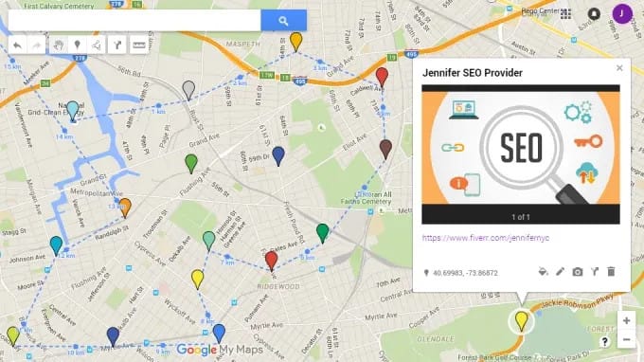Click the 7 km distance label
This screenshot has height=362, width=644.
(227, 262)
